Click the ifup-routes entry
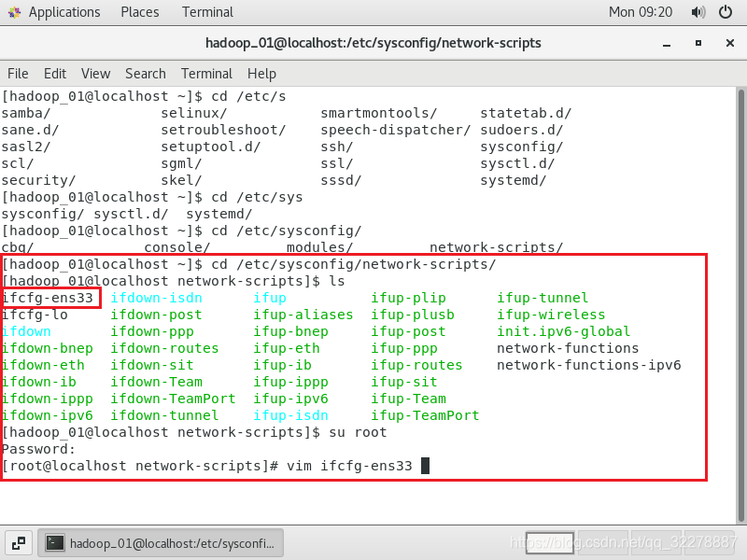 click(x=416, y=365)
